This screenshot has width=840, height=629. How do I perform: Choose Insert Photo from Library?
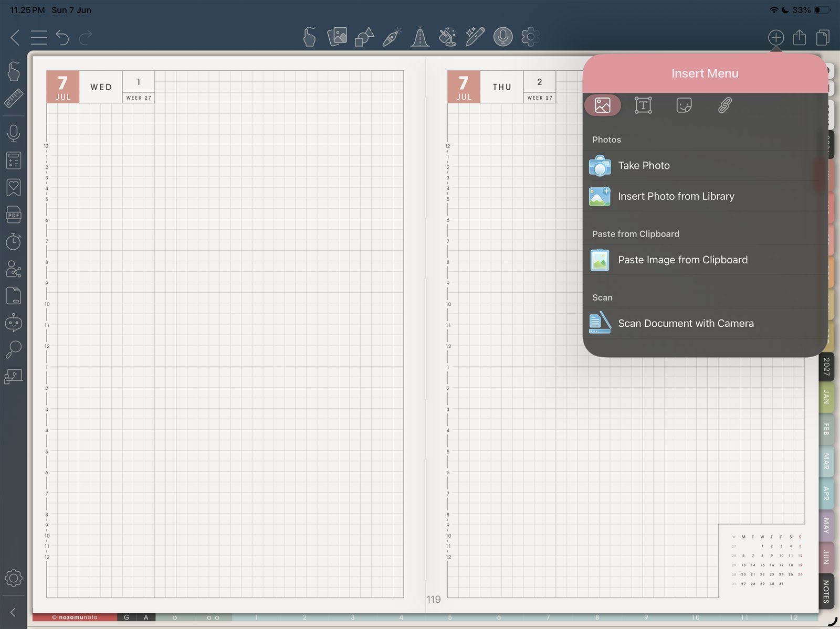point(705,196)
